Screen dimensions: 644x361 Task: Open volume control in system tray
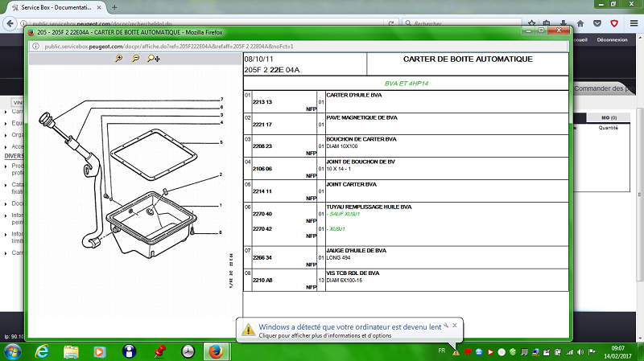coord(580,352)
